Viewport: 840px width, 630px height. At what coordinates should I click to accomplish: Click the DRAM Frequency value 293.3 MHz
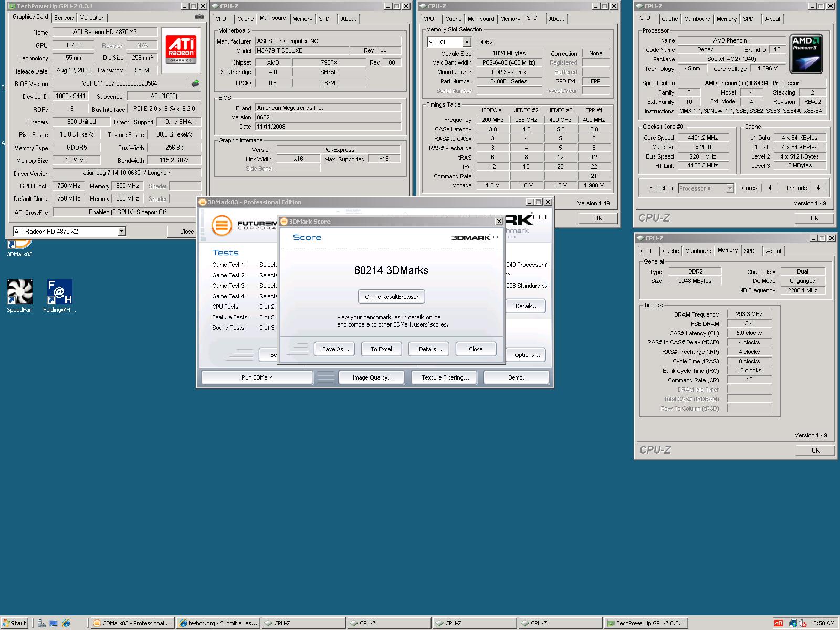[749, 314]
